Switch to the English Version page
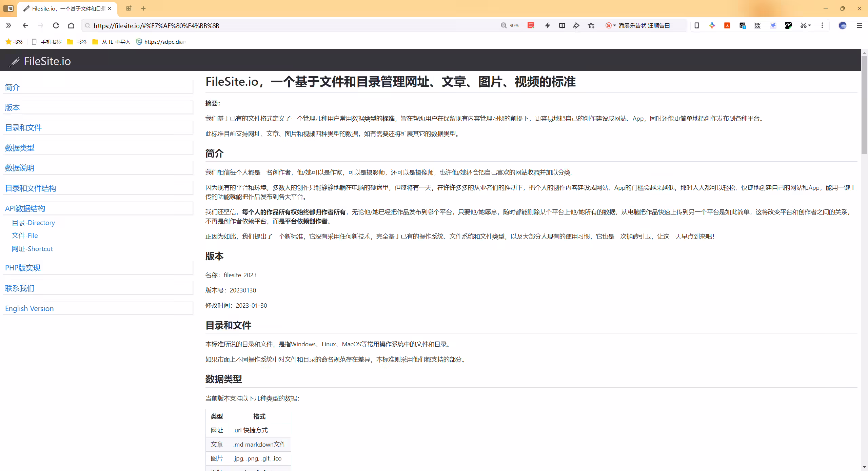The width and height of the screenshot is (868, 471). (29, 309)
